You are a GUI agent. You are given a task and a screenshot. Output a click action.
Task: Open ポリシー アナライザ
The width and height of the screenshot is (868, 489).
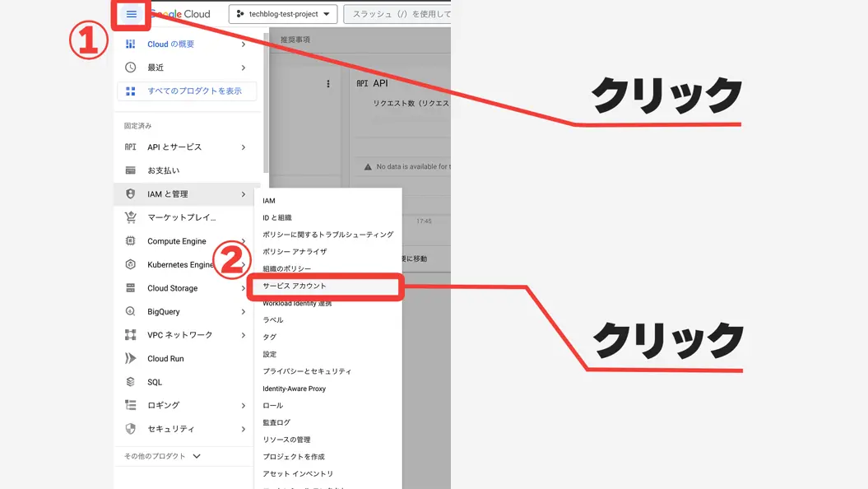tap(295, 252)
